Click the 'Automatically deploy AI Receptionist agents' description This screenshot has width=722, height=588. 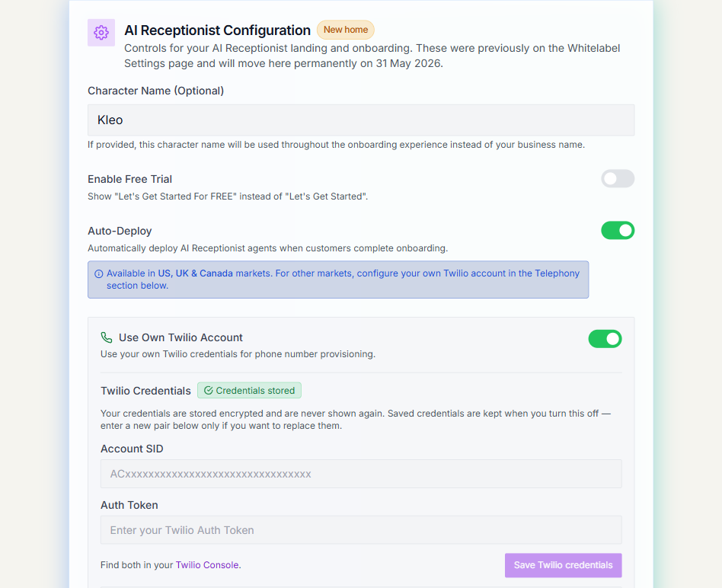click(x=267, y=248)
